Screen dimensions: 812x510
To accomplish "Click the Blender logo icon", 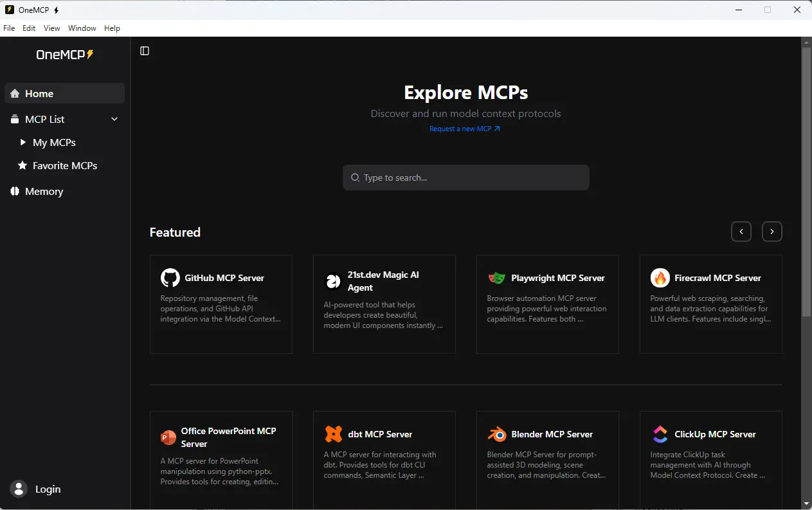I will (497, 434).
